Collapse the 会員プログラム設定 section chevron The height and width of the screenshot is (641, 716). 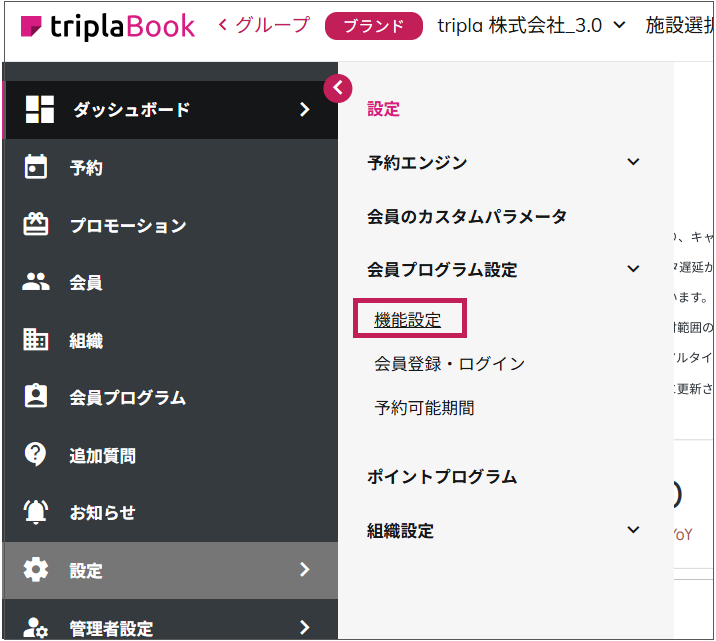click(x=632, y=269)
